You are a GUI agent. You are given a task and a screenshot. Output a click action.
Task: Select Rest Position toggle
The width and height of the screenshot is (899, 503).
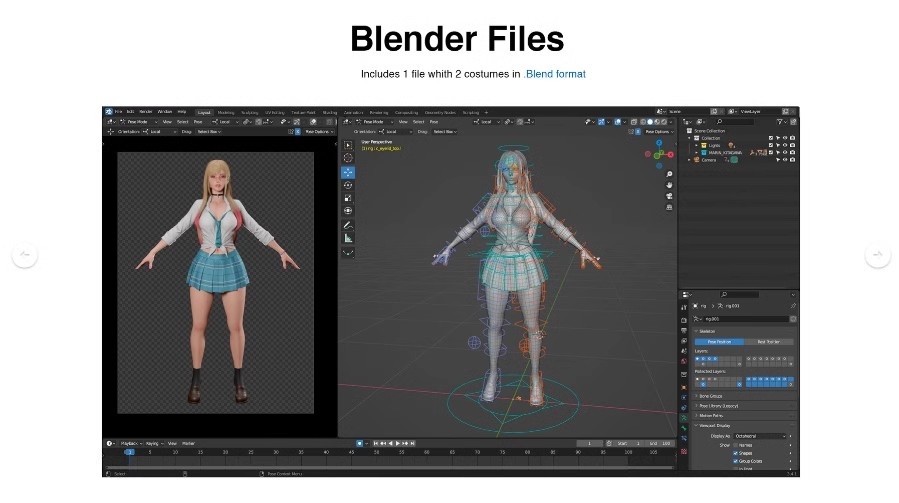pos(769,342)
